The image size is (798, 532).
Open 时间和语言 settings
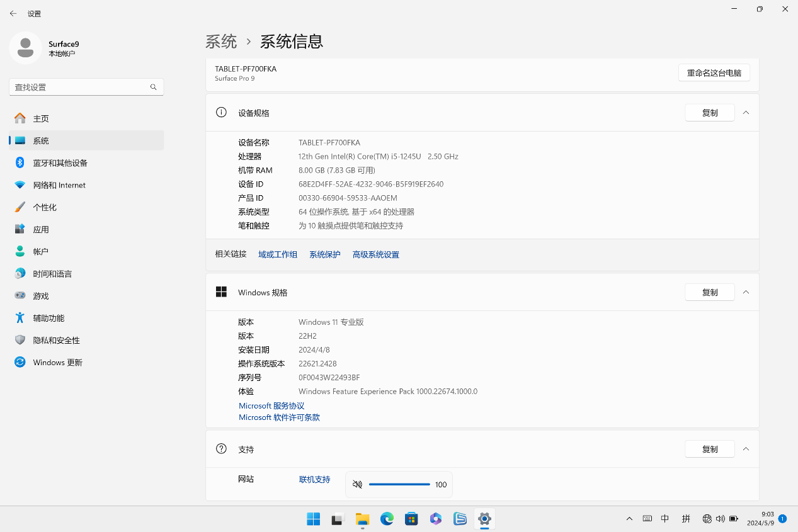tap(86, 274)
